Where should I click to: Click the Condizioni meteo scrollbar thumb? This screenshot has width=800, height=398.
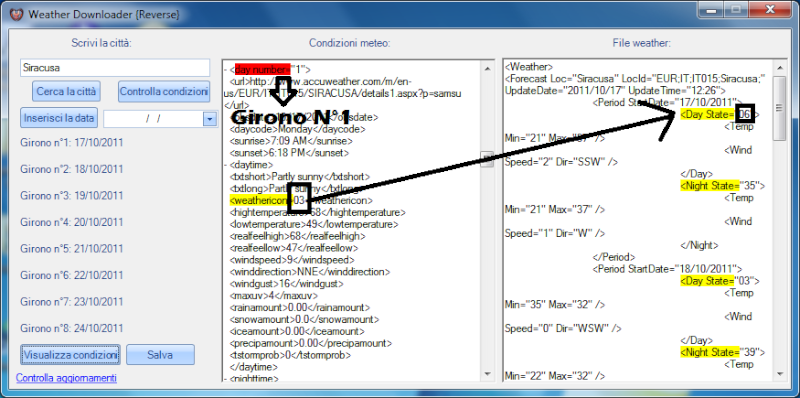(x=487, y=159)
